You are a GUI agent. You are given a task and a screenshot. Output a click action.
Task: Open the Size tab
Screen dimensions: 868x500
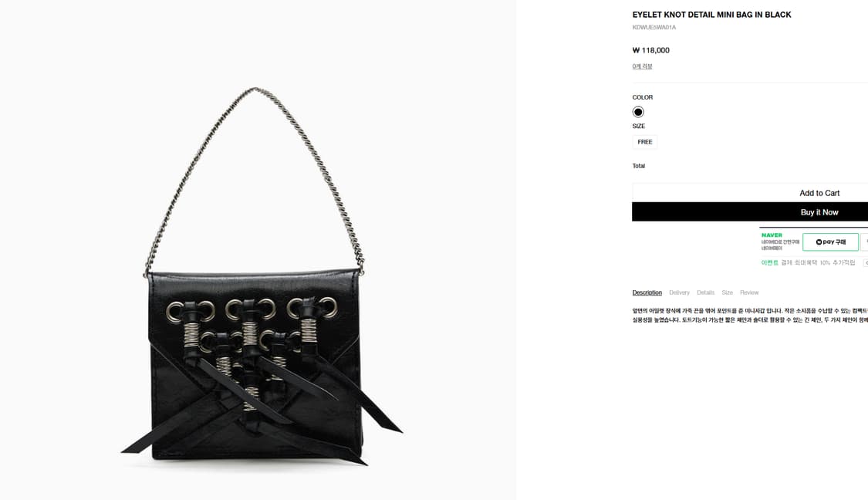coord(727,292)
